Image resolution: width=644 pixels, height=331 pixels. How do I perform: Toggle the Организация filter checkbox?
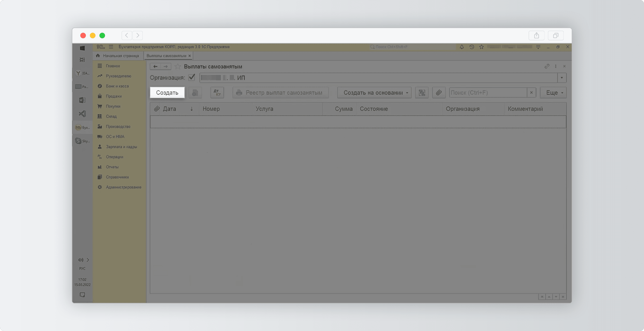pyautogui.click(x=192, y=77)
